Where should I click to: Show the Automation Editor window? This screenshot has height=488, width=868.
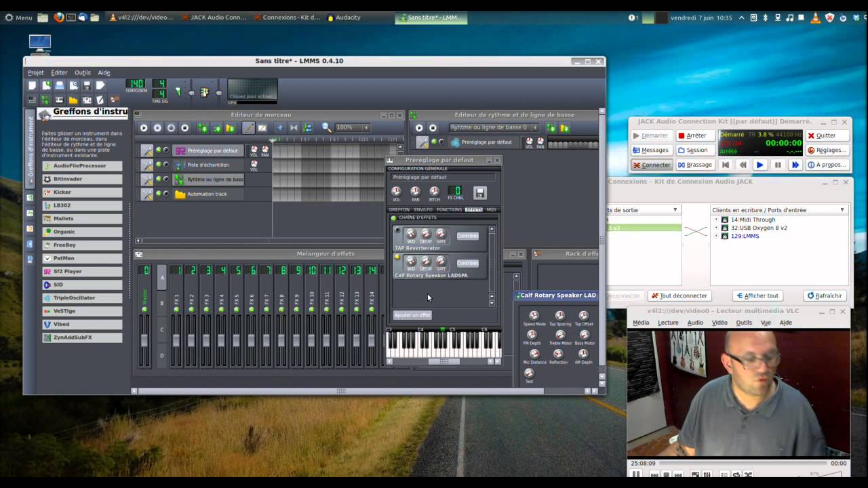click(x=73, y=100)
